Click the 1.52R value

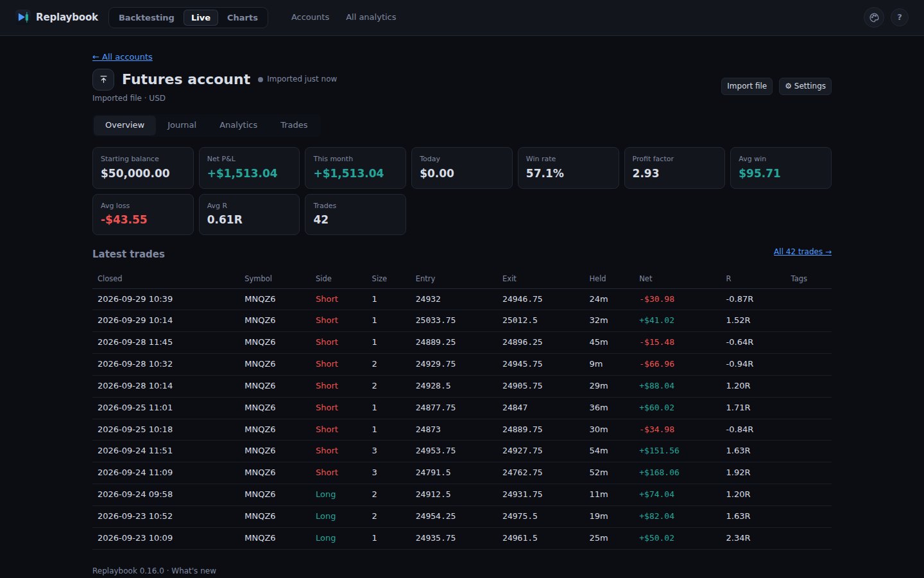pos(738,320)
